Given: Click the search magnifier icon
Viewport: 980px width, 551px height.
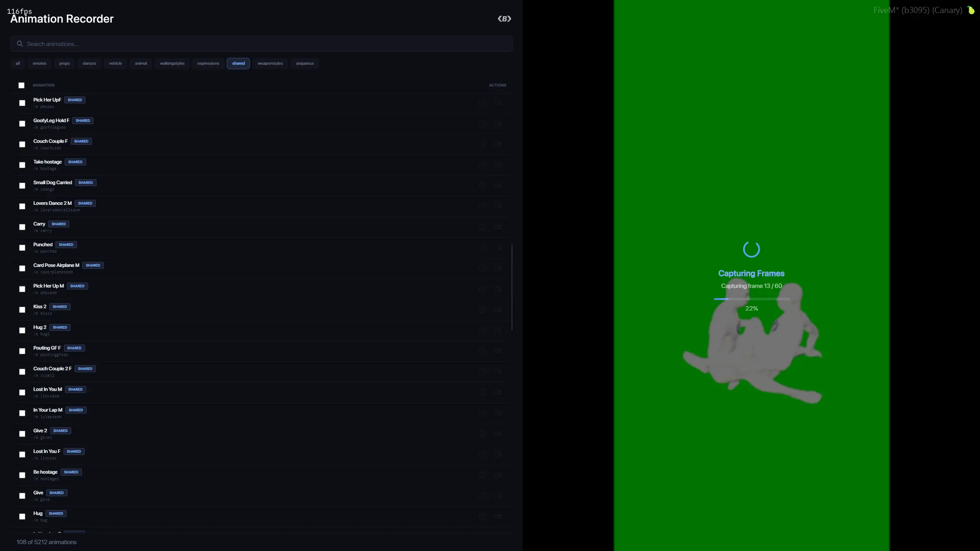Looking at the screenshot, I should click(x=20, y=44).
